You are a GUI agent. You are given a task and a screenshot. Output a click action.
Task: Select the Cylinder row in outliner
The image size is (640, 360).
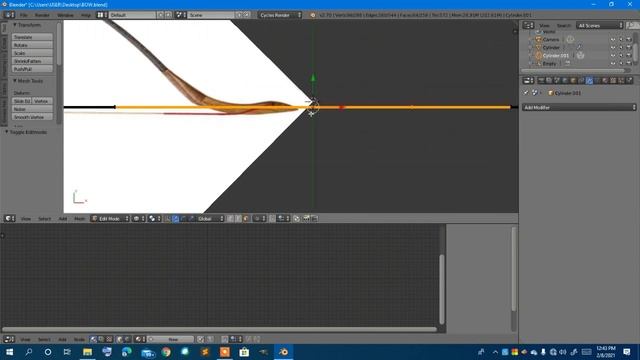(551, 48)
